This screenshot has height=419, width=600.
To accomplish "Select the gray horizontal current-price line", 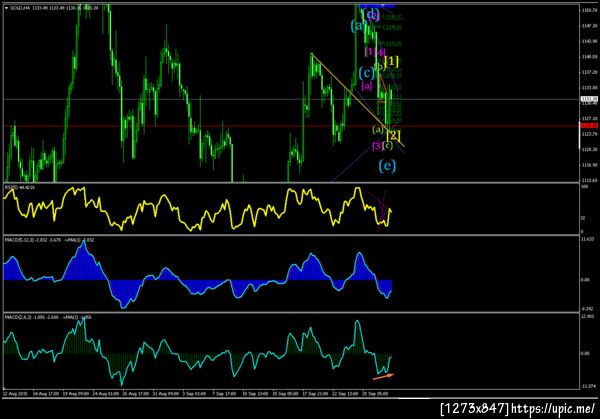I will tap(291, 99).
